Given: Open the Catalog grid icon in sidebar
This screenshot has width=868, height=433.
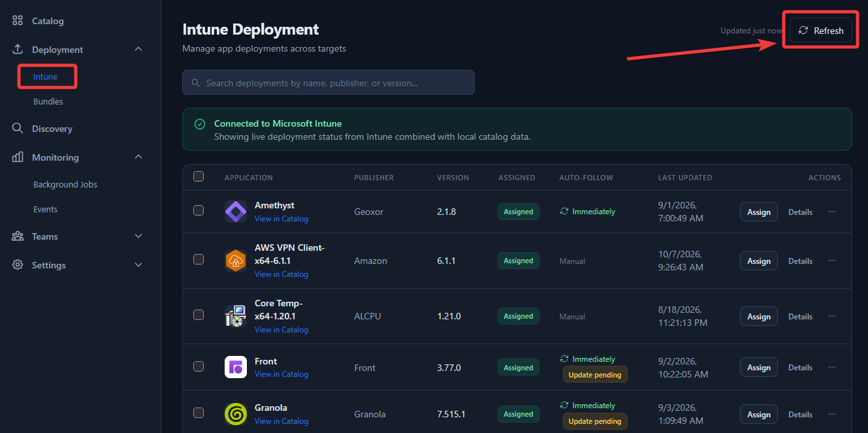Looking at the screenshot, I should [x=18, y=21].
